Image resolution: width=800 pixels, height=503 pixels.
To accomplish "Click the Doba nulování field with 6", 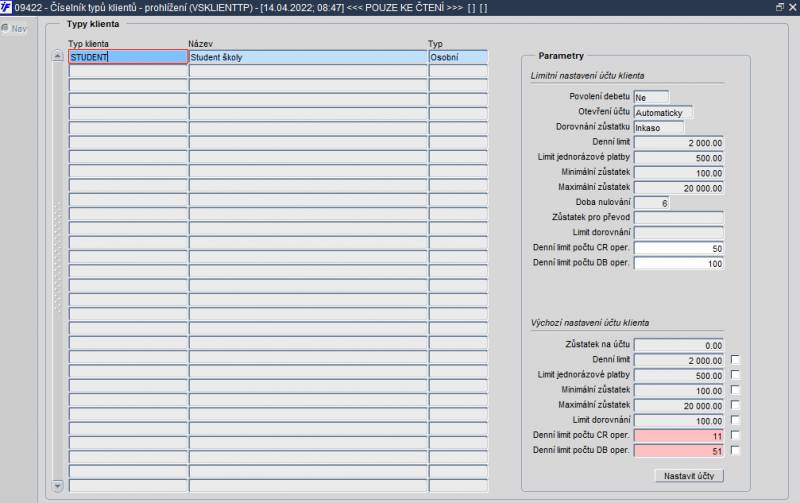I will click(x=652, y=203).
